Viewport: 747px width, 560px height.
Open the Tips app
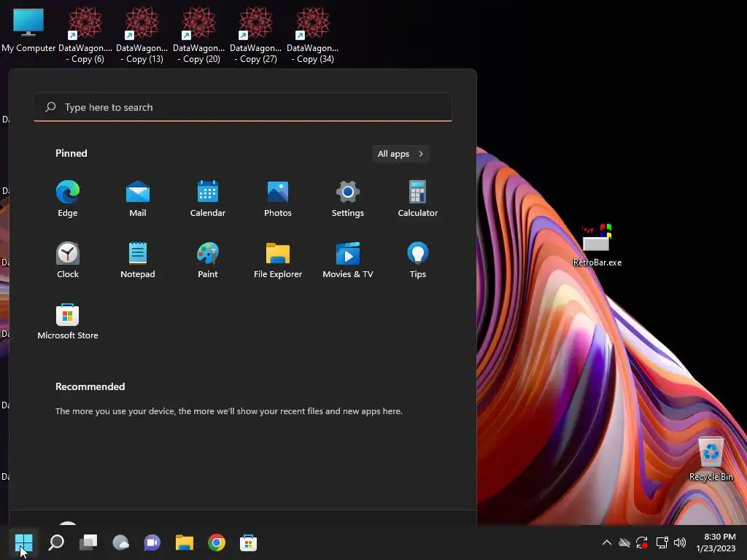(418, 260)
